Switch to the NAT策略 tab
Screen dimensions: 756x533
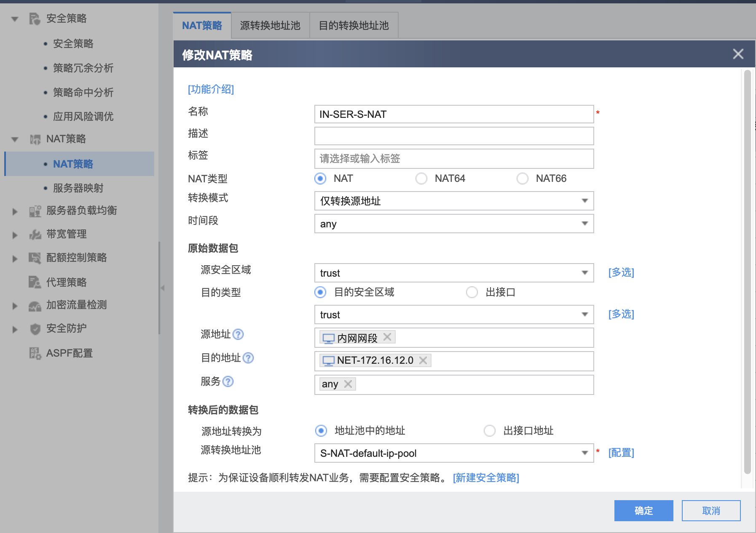202,26
